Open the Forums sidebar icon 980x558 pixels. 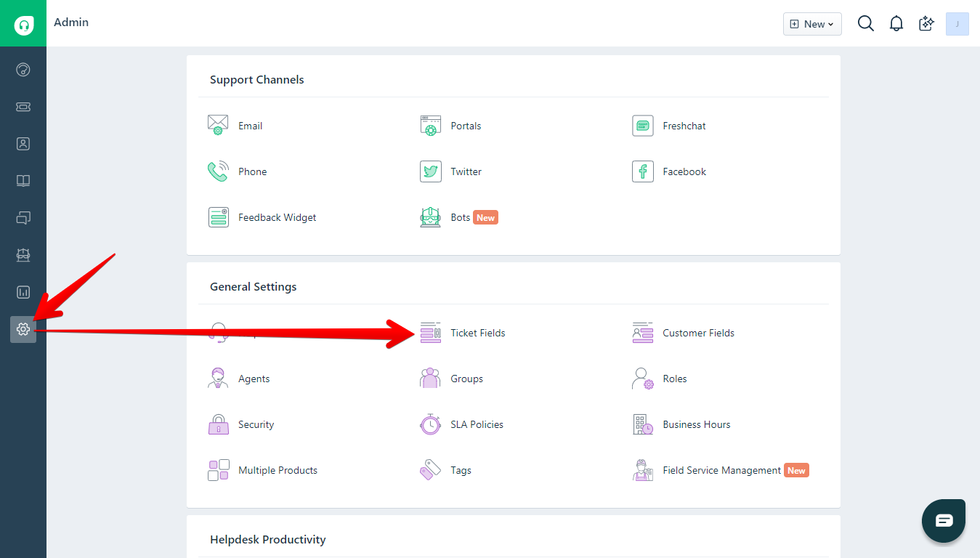click(23, 218)
